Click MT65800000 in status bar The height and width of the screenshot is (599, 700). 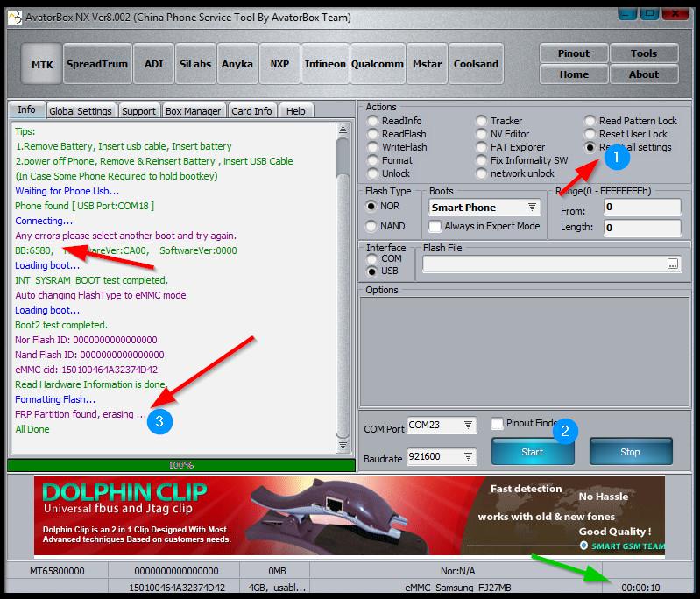57,571
